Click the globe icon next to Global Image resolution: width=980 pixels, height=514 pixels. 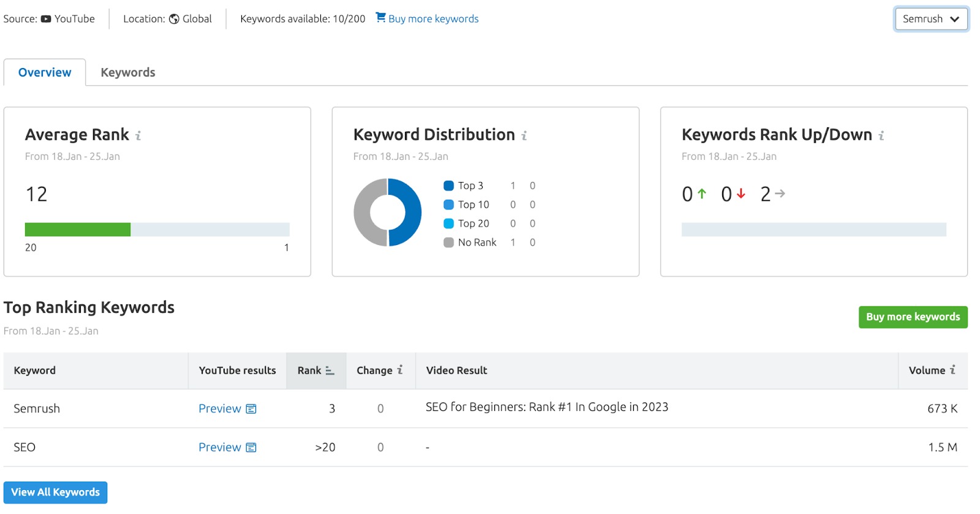coord(174,19)
